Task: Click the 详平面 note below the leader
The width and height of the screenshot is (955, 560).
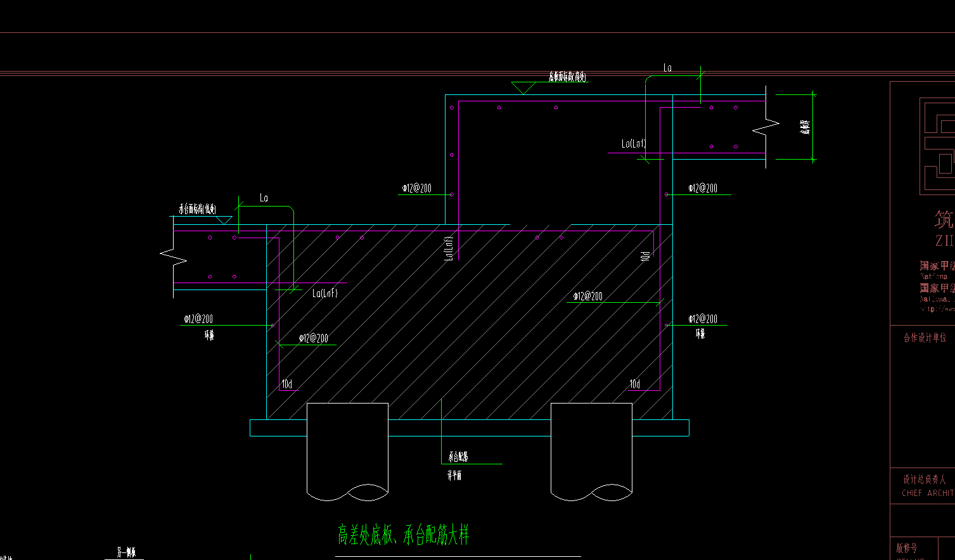Action: tap(454, 475)
